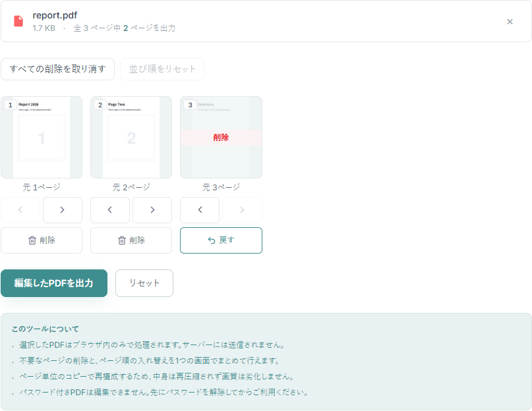Image resolution: width=532 pixels, height=411 pixels.
Task: Click the 元 2ページ label
Action: tap(131, 187)
